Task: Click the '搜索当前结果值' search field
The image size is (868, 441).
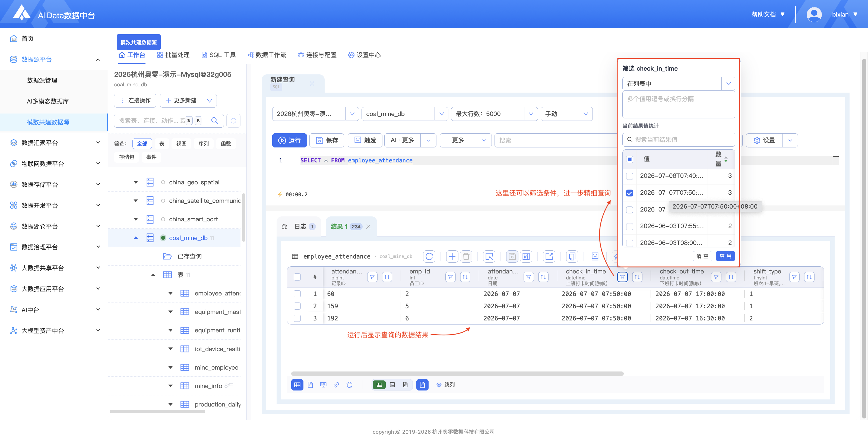Action: click(678, 140)
